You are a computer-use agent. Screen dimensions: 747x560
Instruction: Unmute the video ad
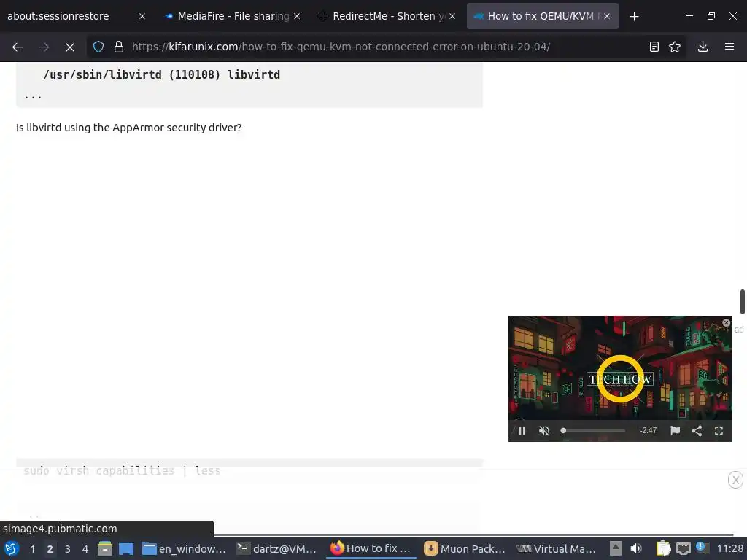[544, 431]
